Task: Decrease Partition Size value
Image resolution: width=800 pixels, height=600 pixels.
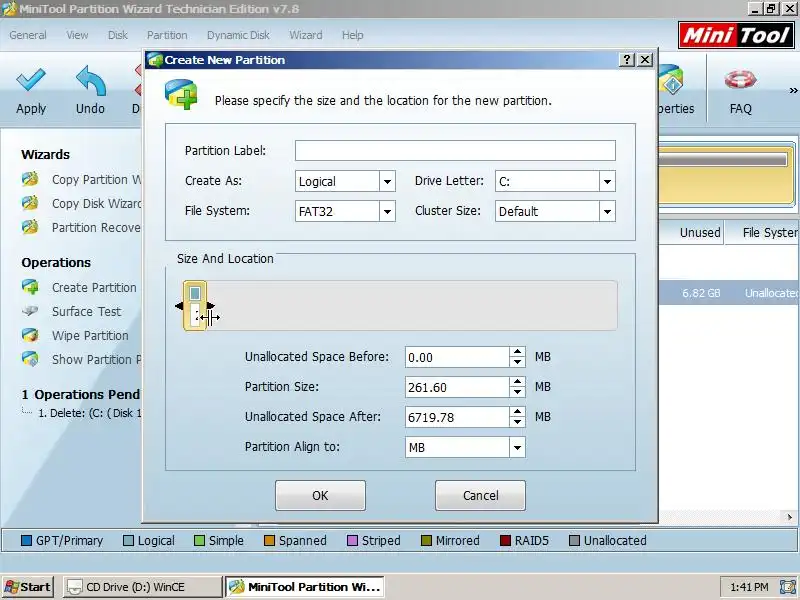Action: pos(517,392)
